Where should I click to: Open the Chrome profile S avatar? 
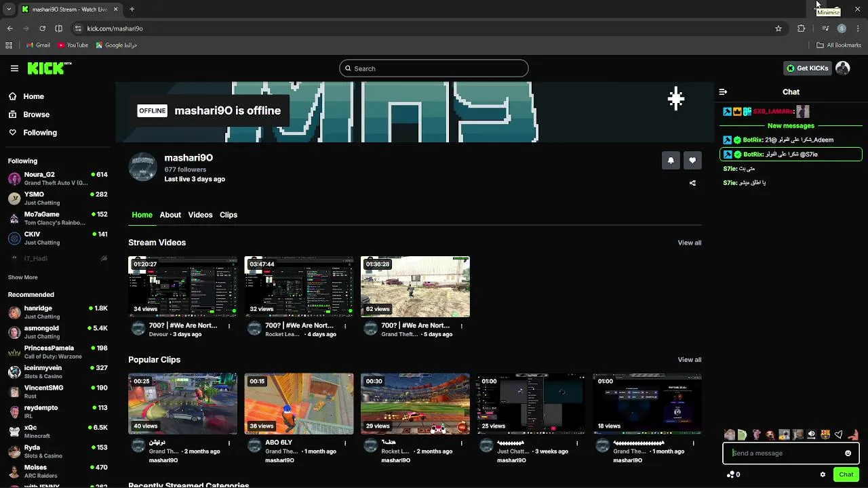pos(842,28)
